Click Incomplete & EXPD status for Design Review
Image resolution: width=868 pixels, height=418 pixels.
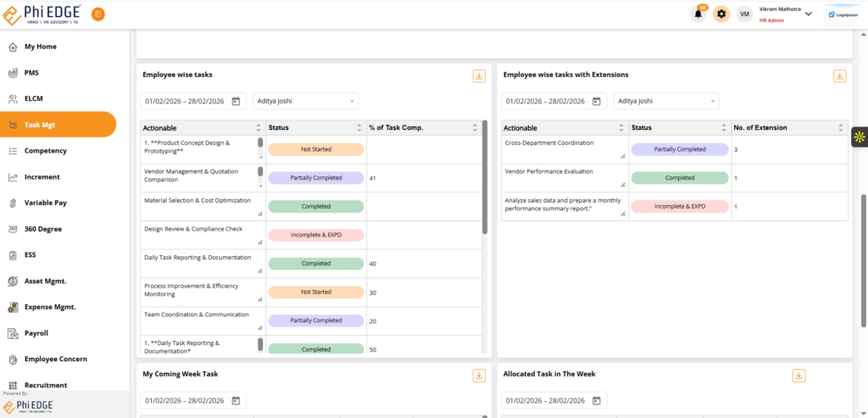pyautogui.click(x=315, y=235)
